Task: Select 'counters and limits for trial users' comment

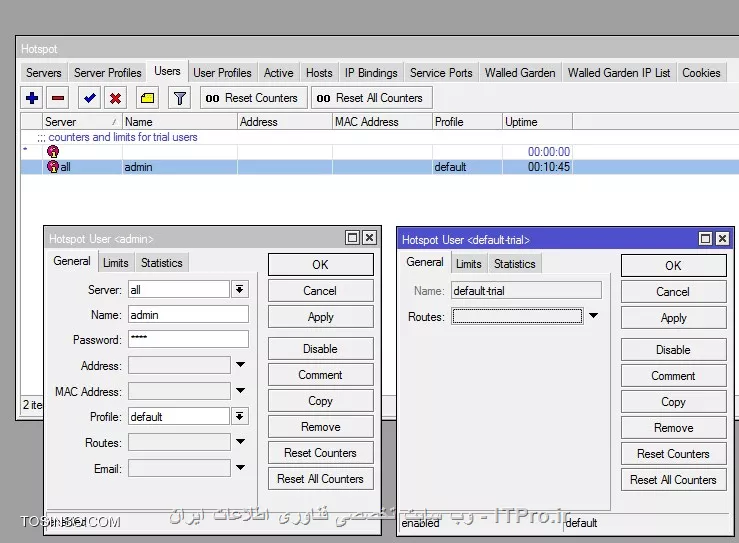Action: [x=123, y=137]
